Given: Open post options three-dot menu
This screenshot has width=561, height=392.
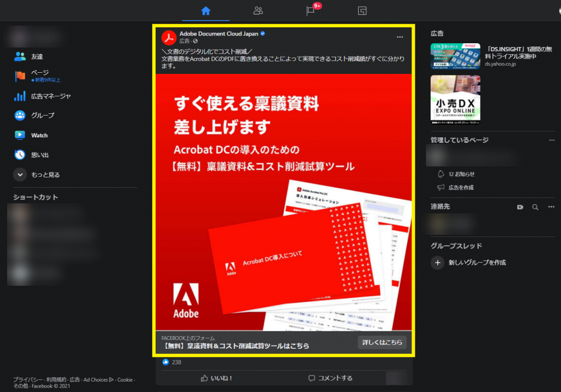Looking at the screenshot, I should [399, 37].
